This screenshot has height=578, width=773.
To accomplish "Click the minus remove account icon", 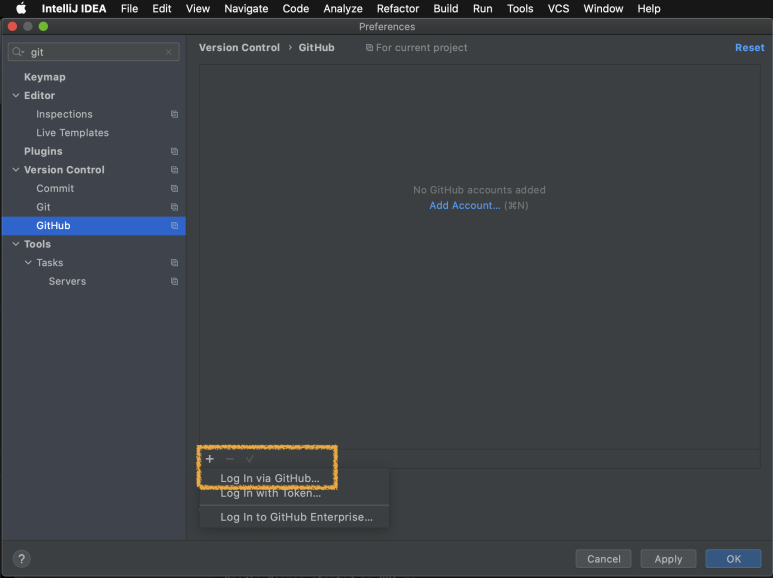I will click(x=230, y=459).
